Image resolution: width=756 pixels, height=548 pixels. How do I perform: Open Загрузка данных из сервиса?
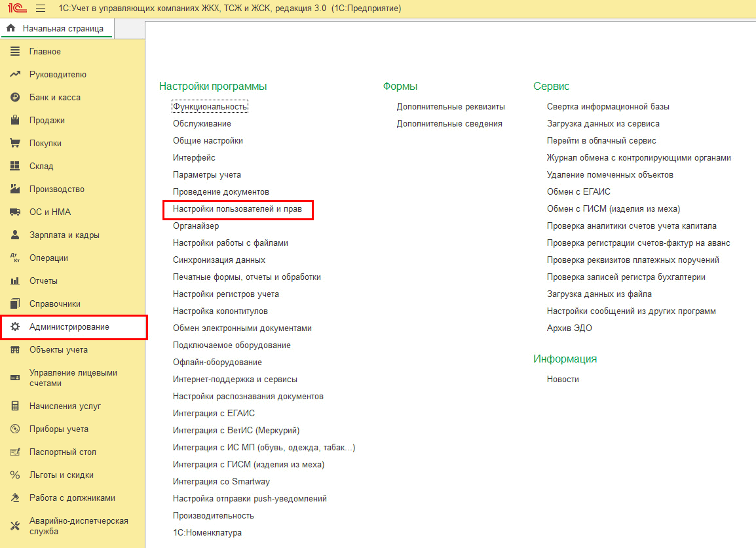[603, 123]
